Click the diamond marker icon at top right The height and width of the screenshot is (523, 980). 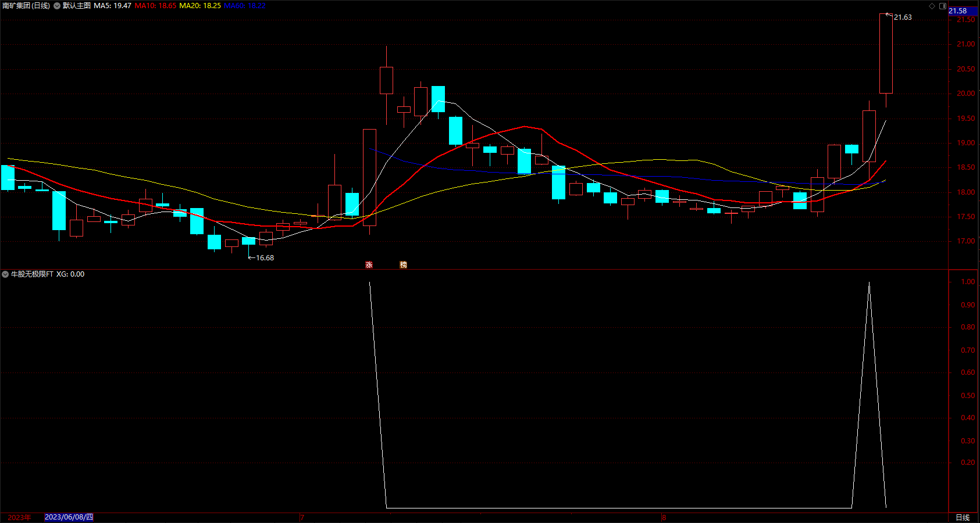(x=932, y=6)
